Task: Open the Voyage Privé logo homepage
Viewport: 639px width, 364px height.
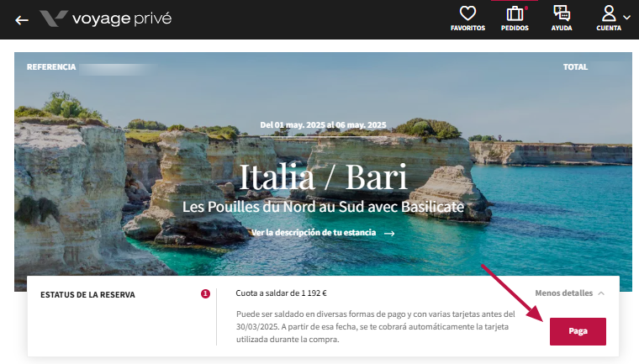Action: pos(106,18)
